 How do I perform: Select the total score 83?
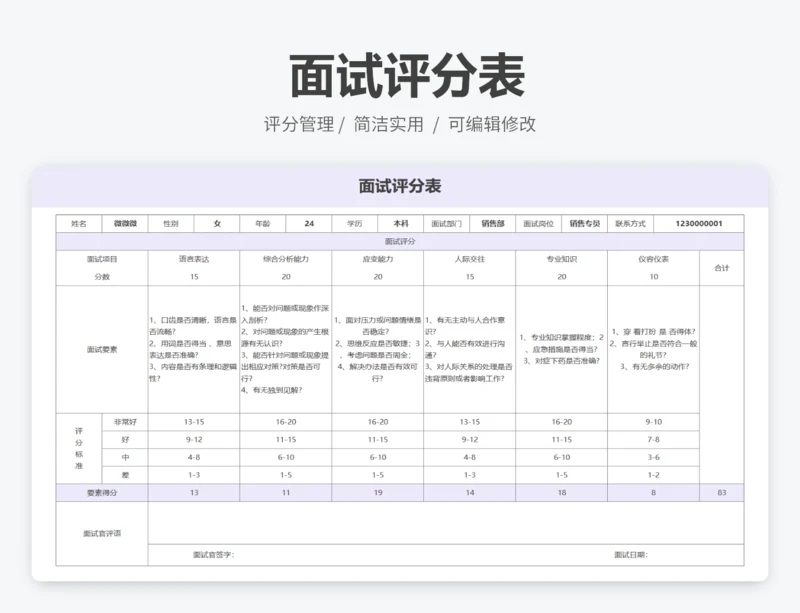[721, 493]
